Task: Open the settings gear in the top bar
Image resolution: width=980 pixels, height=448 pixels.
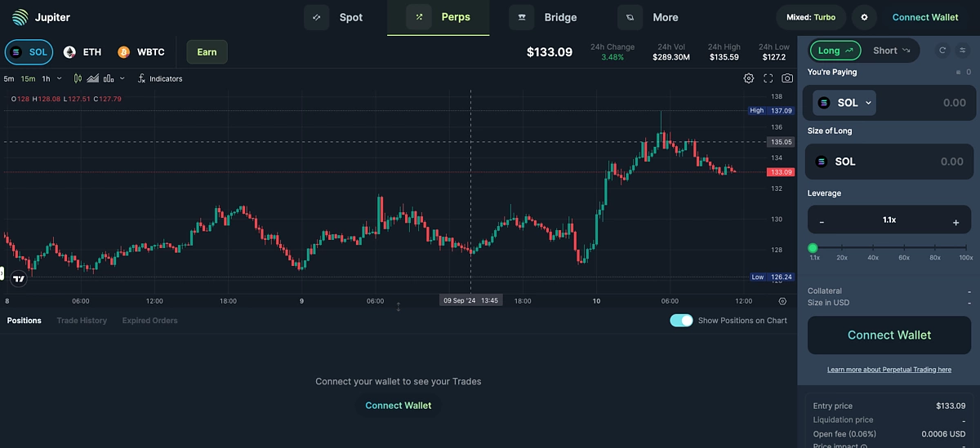Action: click(x=864, y=17)
